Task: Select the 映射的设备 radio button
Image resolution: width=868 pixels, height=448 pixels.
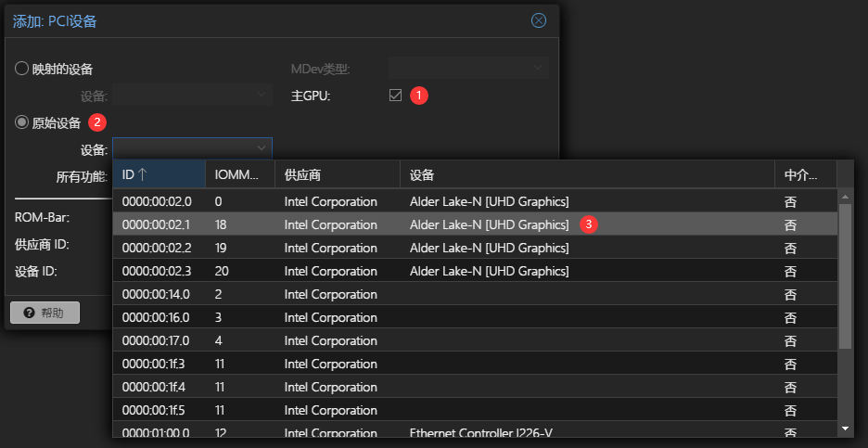Action: [22, 69]
